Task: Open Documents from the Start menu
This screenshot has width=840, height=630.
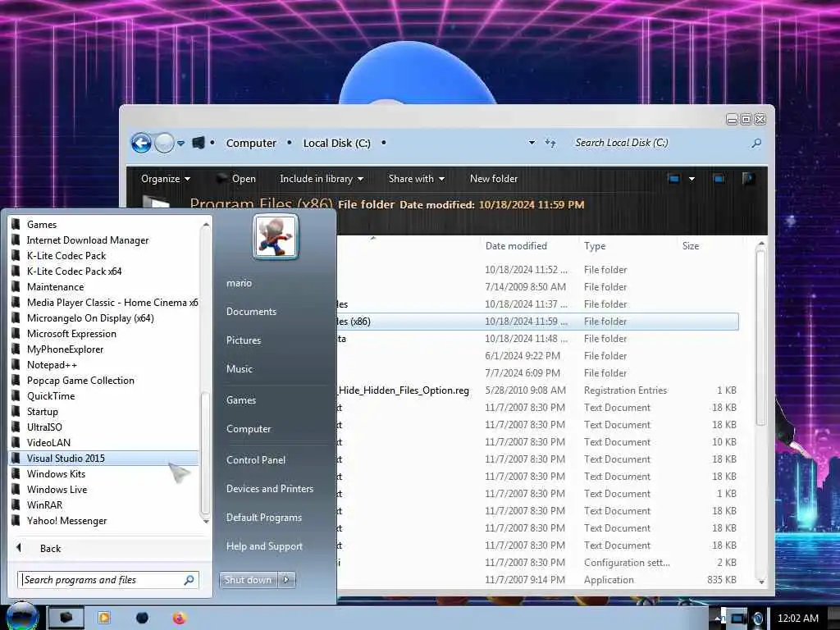Action: [x=251, y=311]
